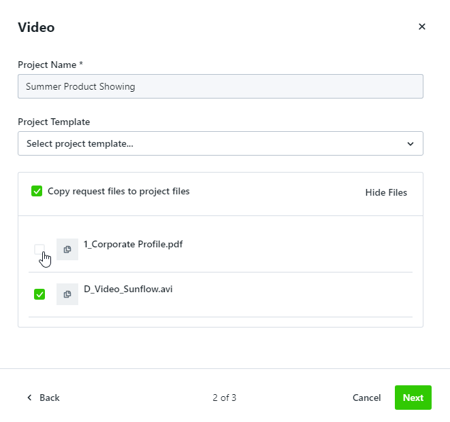Click the Cancel button
This screenshot has height=422, width=450.
[x=366, y=398]
